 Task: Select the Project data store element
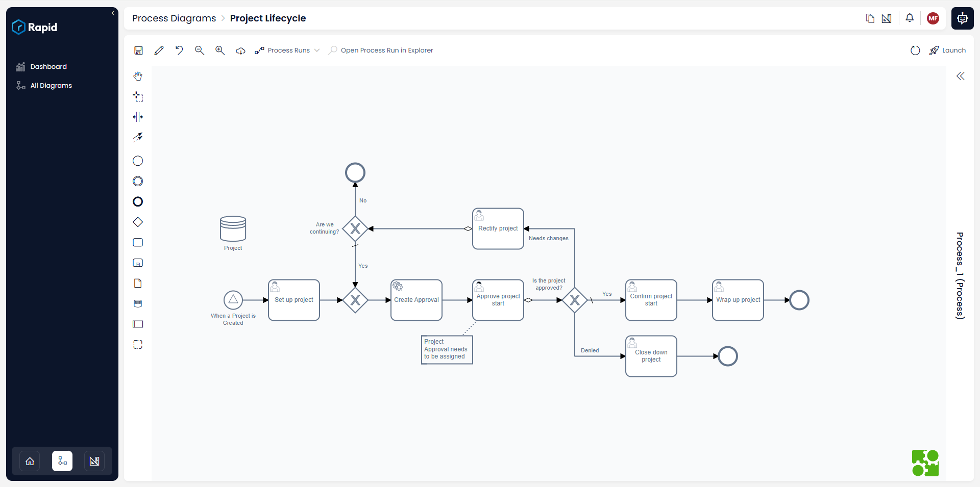[233, 228]
